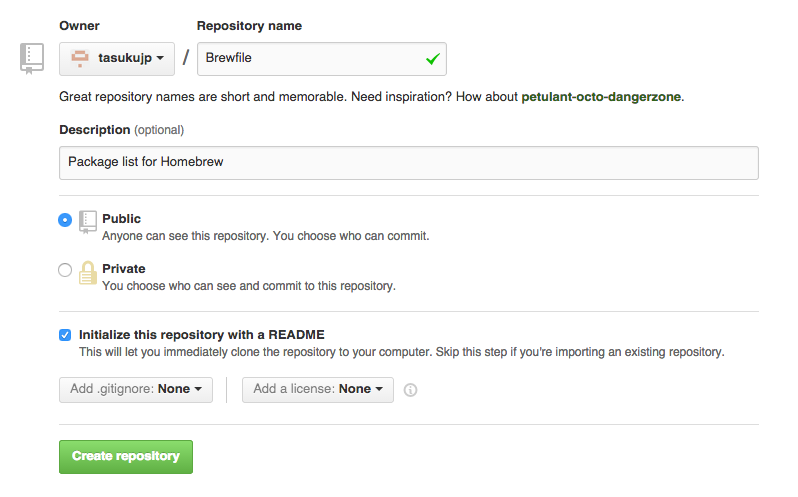Select the Private radio button
This screenshot has width=798, height=497.
coord(65,270)
